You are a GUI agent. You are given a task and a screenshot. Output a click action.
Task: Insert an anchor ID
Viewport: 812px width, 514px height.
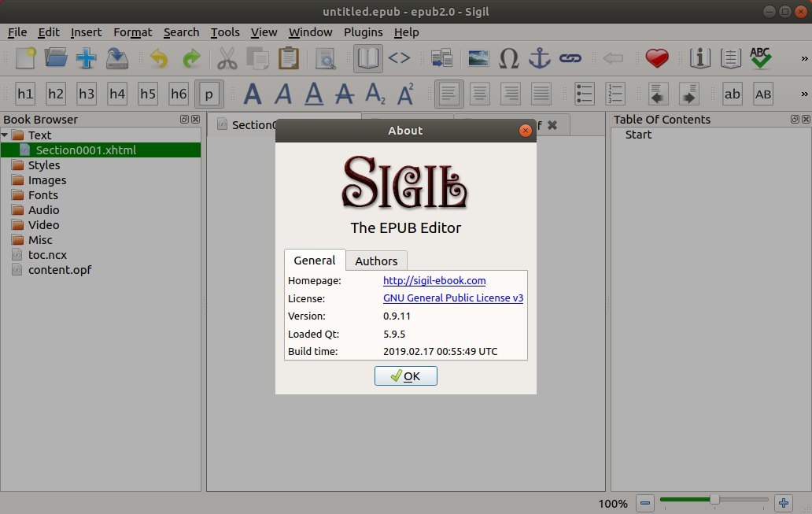pyautogui.click(x=539, y=58)
